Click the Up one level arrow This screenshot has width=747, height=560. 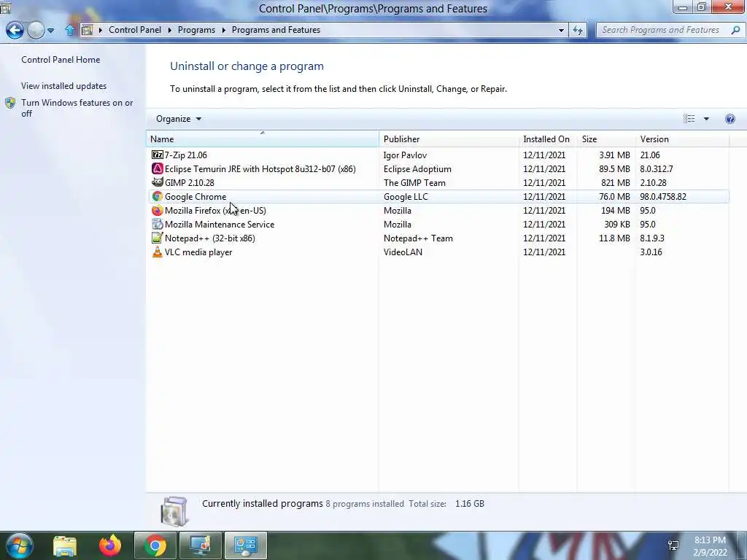[69, 31]
